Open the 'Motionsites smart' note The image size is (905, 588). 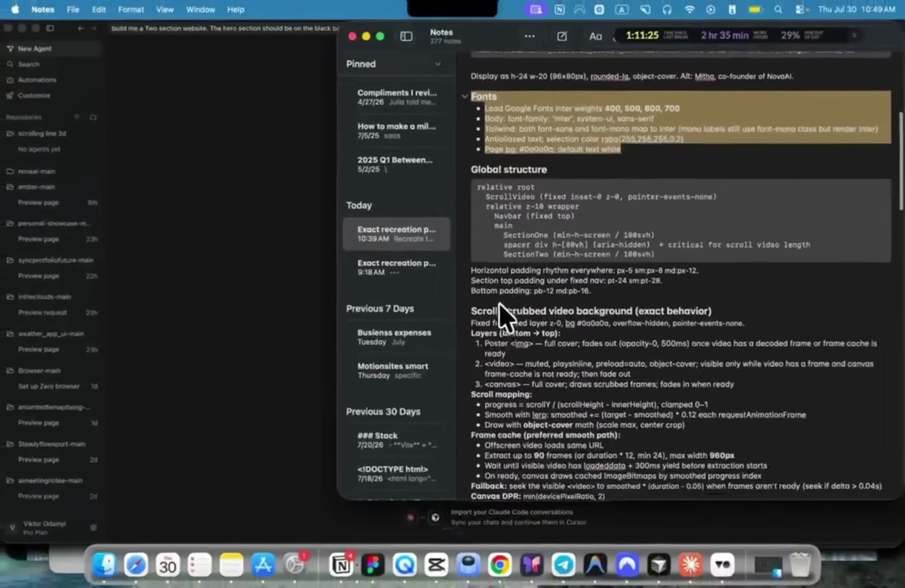click(396, 371)
